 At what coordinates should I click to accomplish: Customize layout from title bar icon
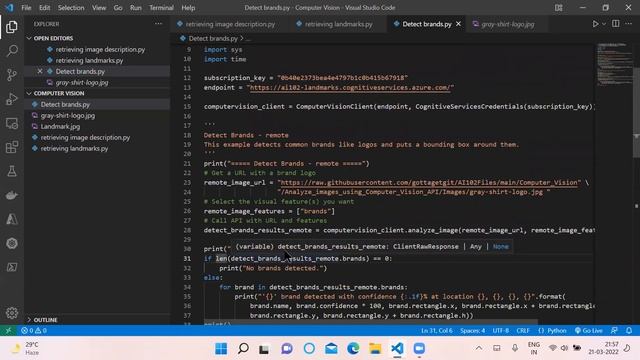tap(559, 7)
